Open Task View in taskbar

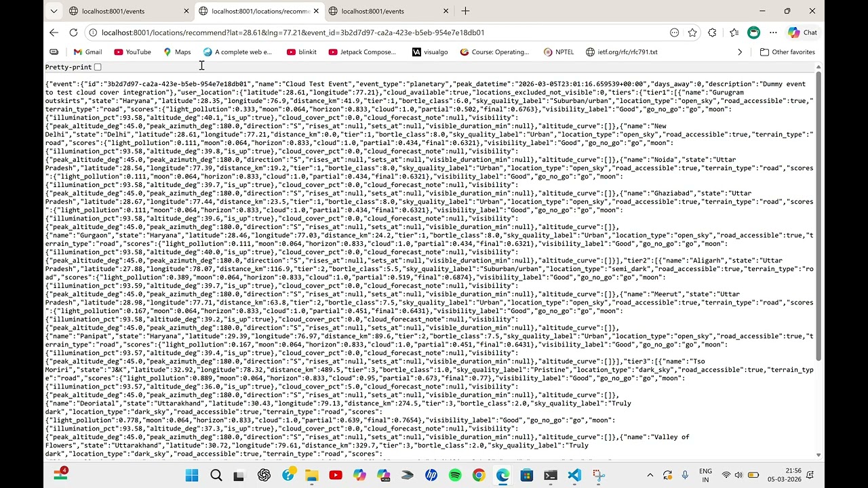239,475
